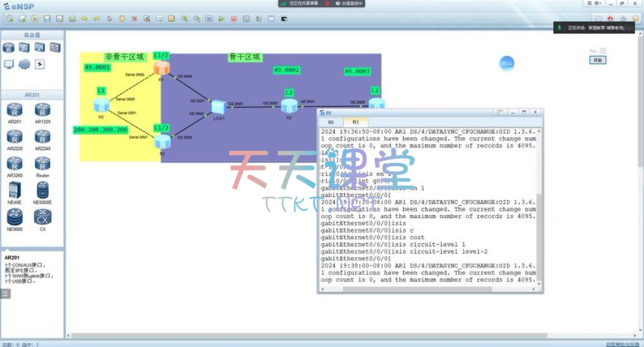Select the AR3260 router device

point(14,164)
